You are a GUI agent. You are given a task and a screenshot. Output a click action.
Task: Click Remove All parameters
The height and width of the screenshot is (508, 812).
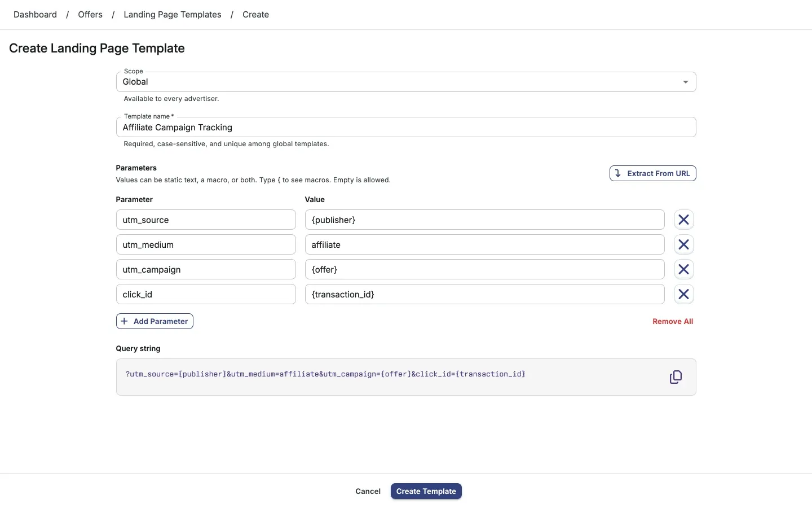673,321
